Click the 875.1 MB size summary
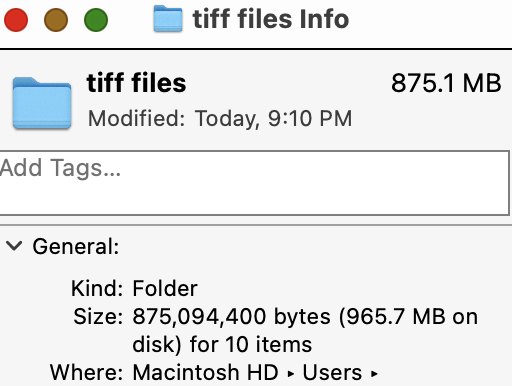 point(446,83)
